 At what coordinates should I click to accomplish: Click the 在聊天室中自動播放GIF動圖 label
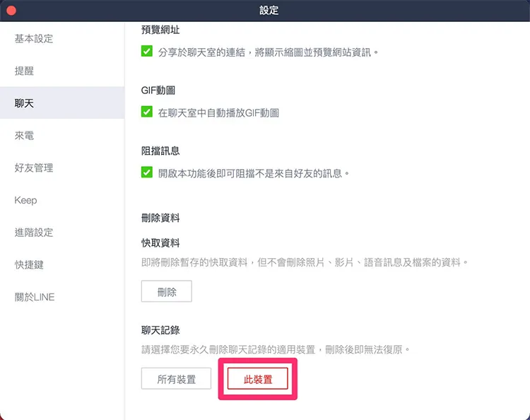click(218, 113)
